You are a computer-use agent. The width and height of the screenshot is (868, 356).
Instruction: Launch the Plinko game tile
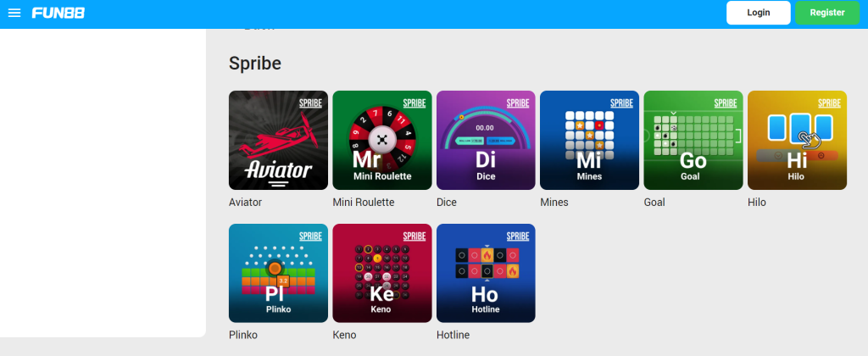278,273
